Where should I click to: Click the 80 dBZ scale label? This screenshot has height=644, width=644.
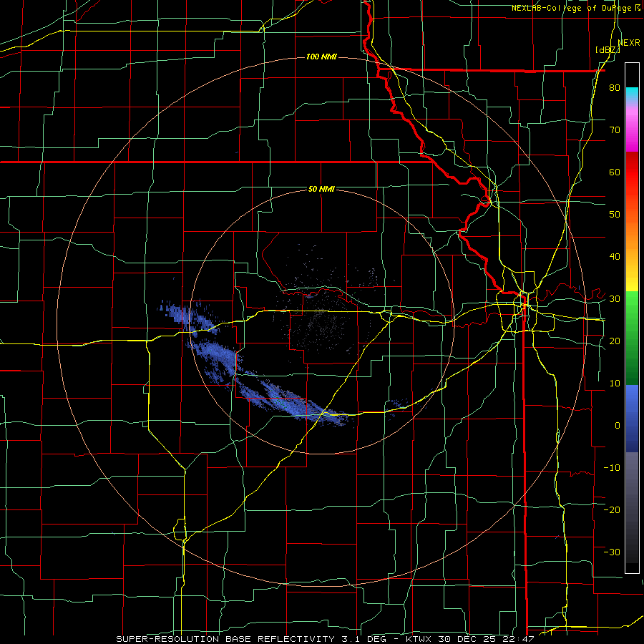tap(615, 87)
